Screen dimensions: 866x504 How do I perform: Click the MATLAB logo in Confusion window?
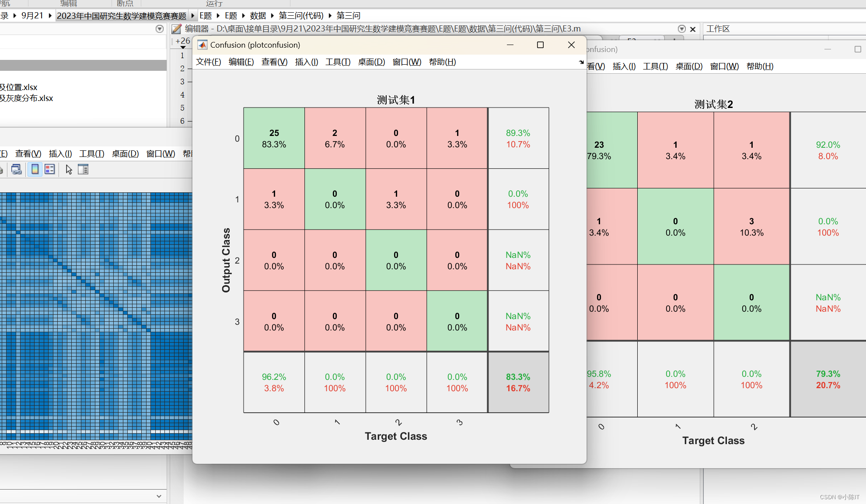[x=203, y=45]
